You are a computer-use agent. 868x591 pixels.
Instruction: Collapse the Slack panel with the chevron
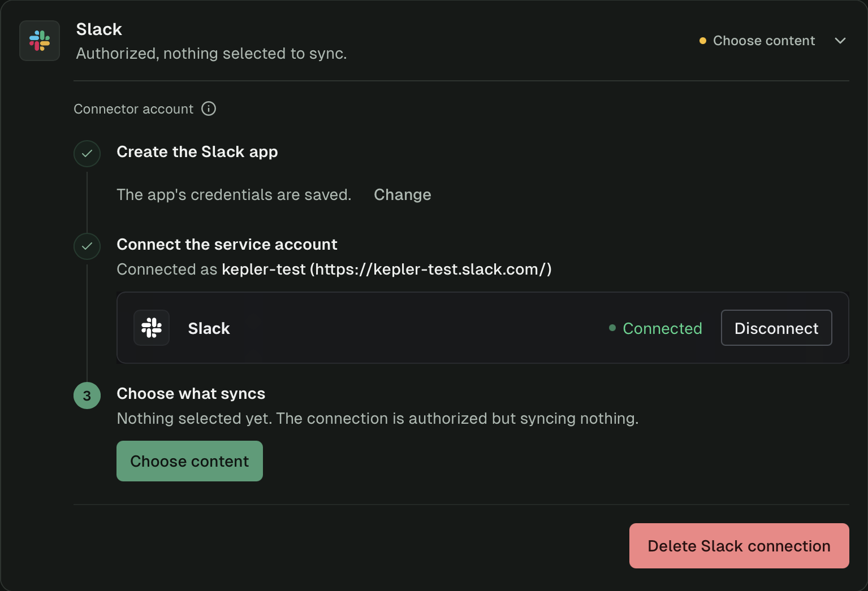pyautogui.click(x=840, y=41)
